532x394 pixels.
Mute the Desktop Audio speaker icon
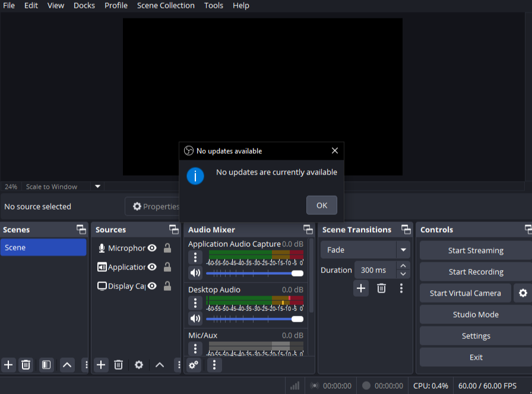click(x=195, y=319)
